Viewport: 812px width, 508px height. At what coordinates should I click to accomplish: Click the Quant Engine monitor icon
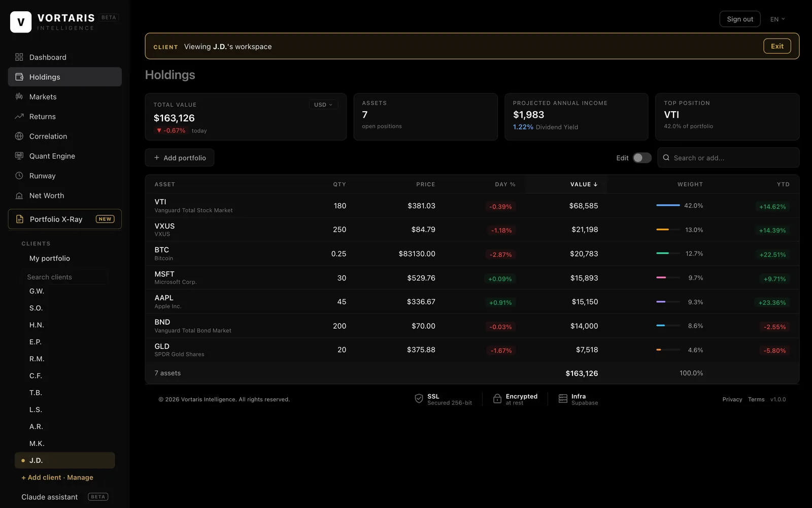[19, 156]
